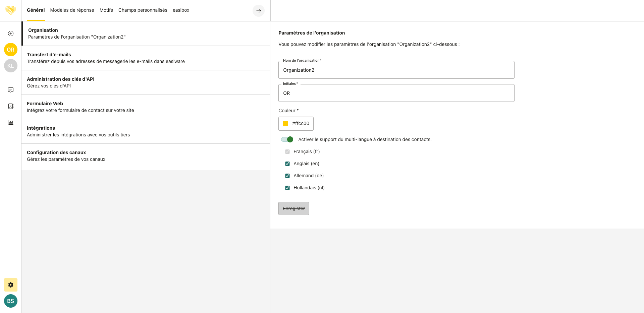Screen dimensions: 644x313
Task: Disable the multi-language support toggle
Action: click(287, 139)
